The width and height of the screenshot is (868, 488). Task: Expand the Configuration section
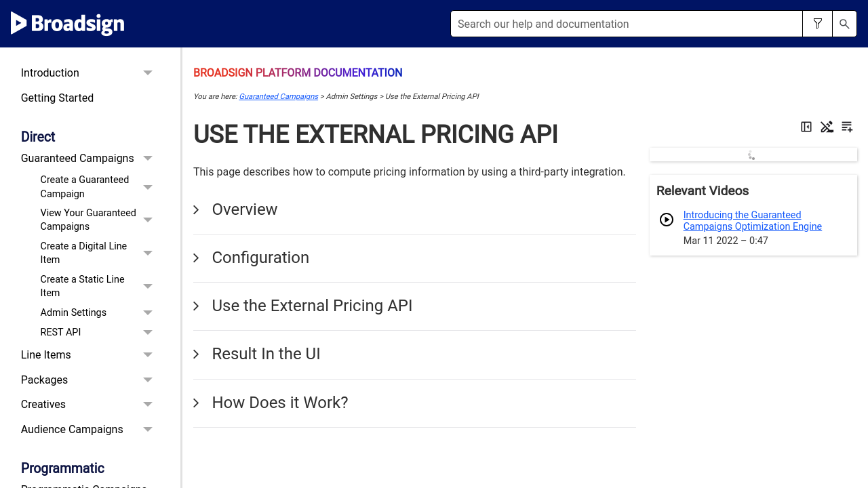(260, 258)
